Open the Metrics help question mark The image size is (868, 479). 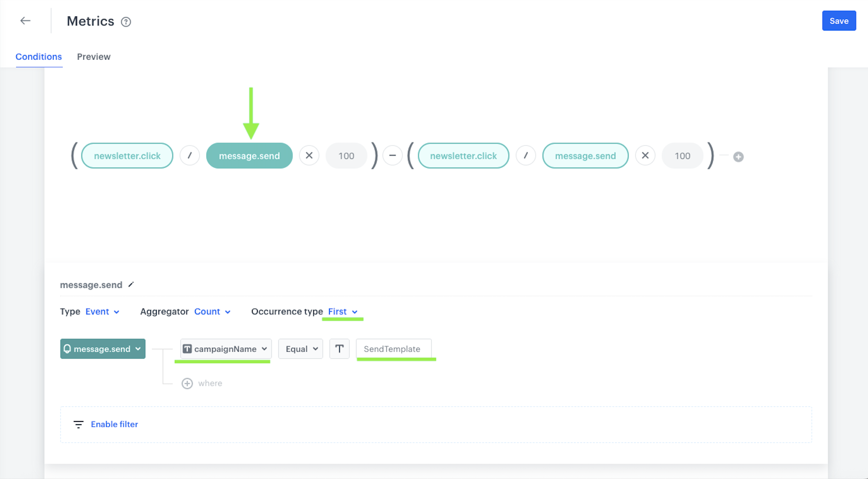(126, 22)
